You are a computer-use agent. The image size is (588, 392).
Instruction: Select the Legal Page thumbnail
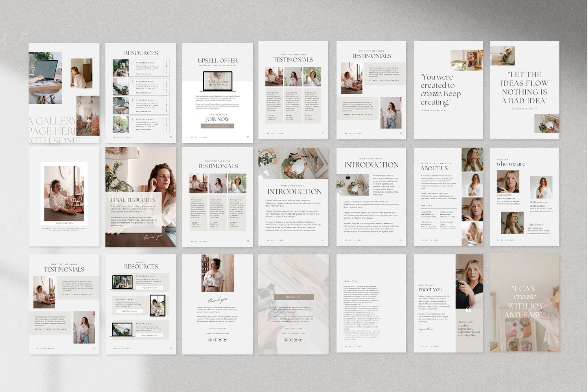click(x=371, y=303)
